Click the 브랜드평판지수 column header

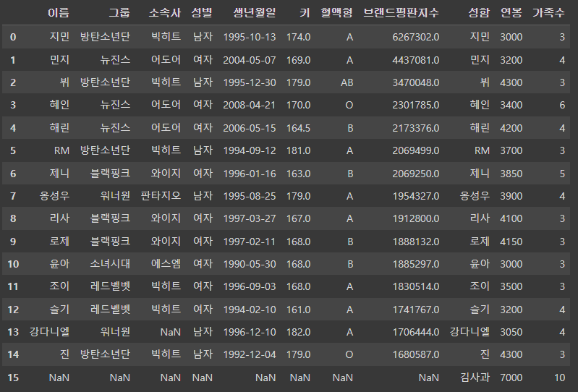tap(401, 13)
